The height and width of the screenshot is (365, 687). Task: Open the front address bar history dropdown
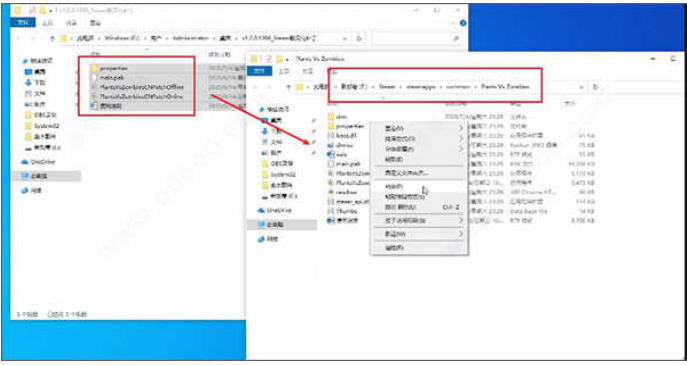point(581,87)
